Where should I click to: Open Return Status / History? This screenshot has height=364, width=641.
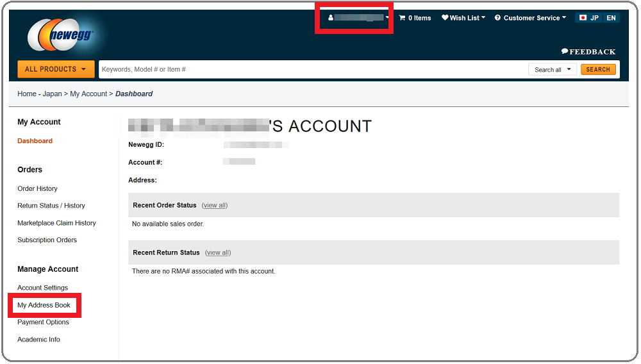(x=51, y=206)
